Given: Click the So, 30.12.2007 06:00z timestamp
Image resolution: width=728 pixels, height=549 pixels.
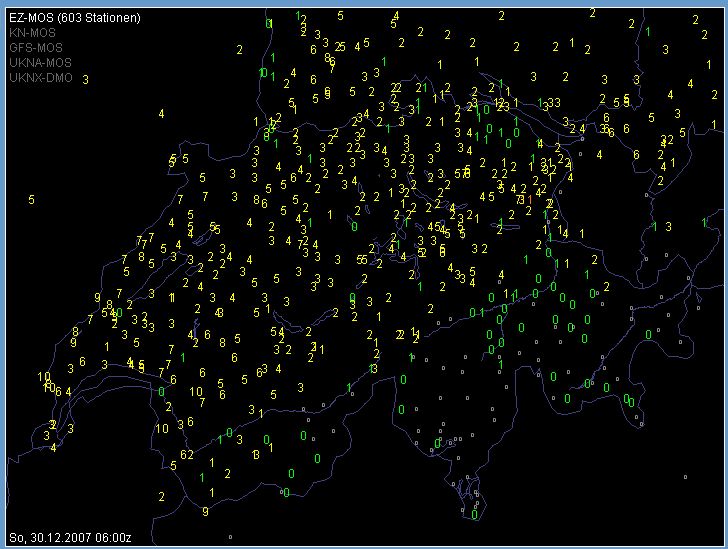Looking at the screenshot, I should 71,537.
